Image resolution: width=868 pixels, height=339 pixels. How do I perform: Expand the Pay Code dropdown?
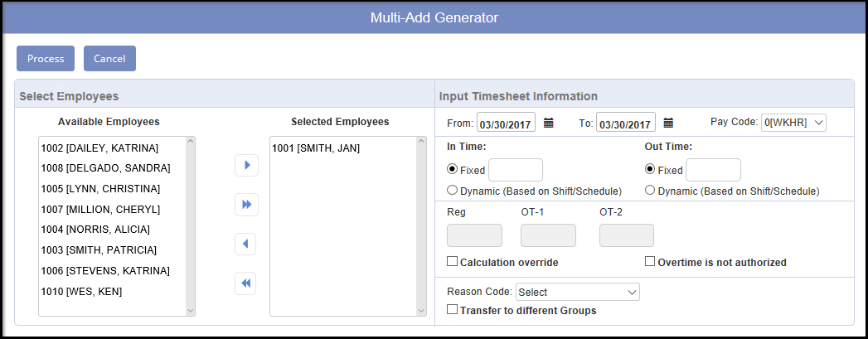point(793,123)
